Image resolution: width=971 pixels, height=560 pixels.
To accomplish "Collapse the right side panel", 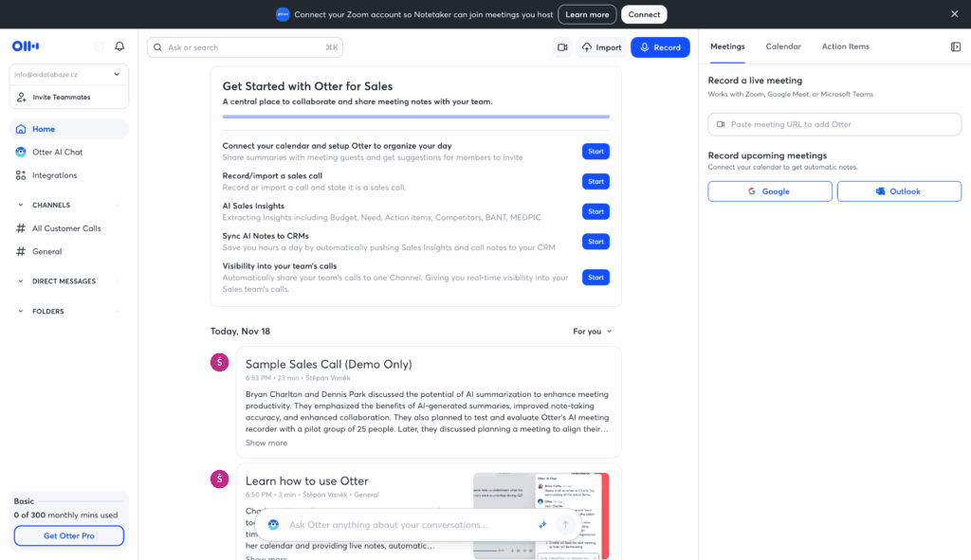I will pyautogui.click(x=955, y=46).
